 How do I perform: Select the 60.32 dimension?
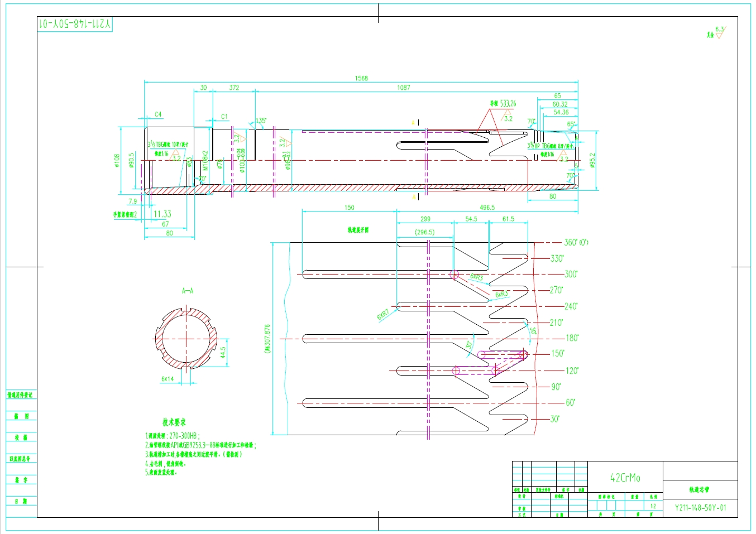tap(560, 104)
